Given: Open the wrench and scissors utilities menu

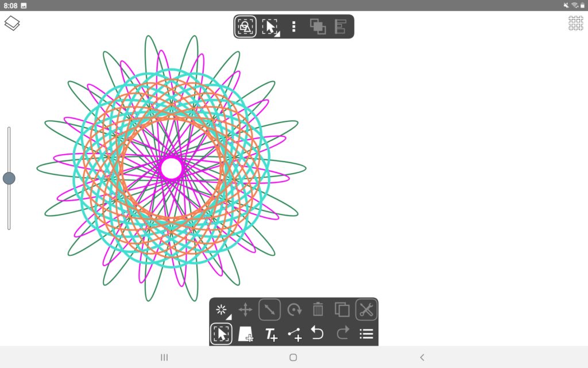Looking at the screenshot, I should coord(366,309).
